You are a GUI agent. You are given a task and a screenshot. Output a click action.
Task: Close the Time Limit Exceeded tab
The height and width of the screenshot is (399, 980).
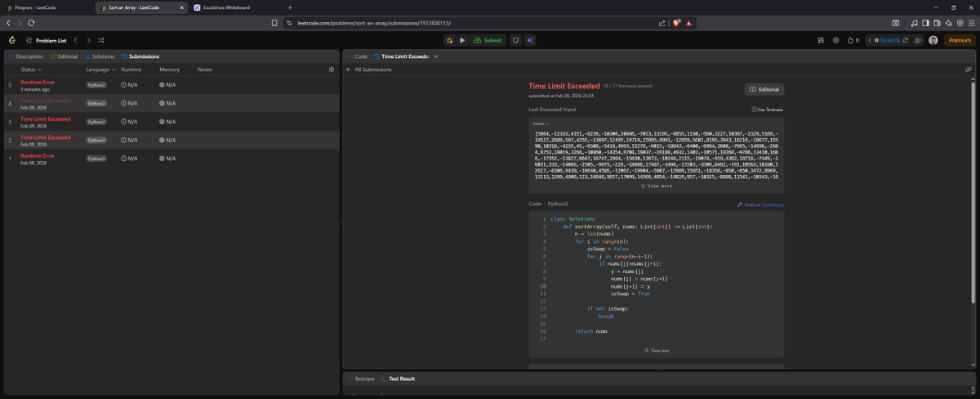click(x=436, y=56)
